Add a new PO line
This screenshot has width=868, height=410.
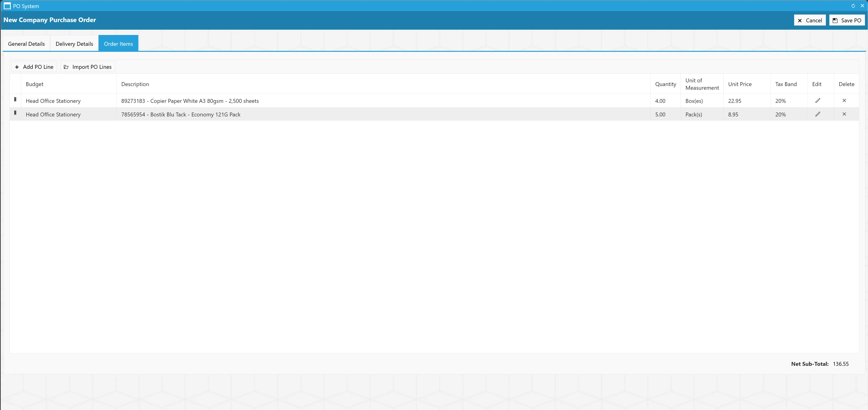click(x=34, y=67)
